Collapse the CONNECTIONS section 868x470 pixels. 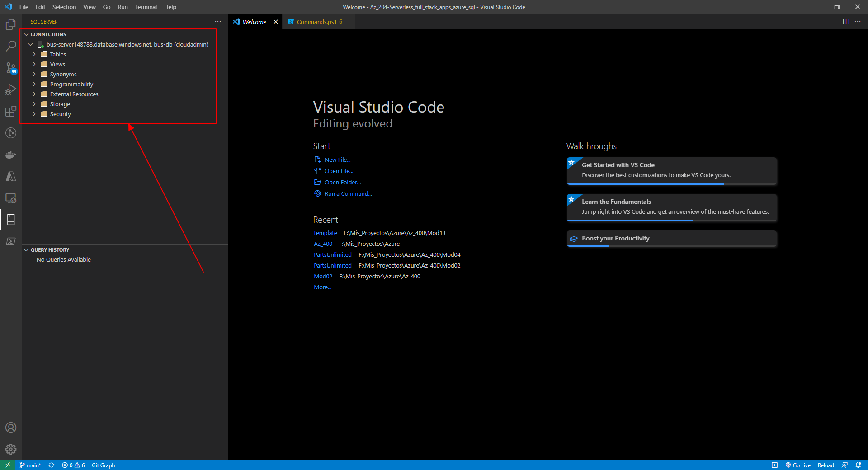click(26, 34)
